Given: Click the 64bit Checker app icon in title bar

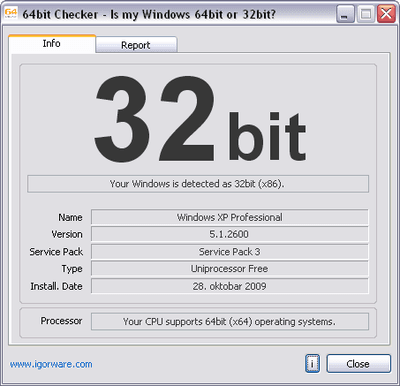Looking at the screenshot, I should [10, 14].
